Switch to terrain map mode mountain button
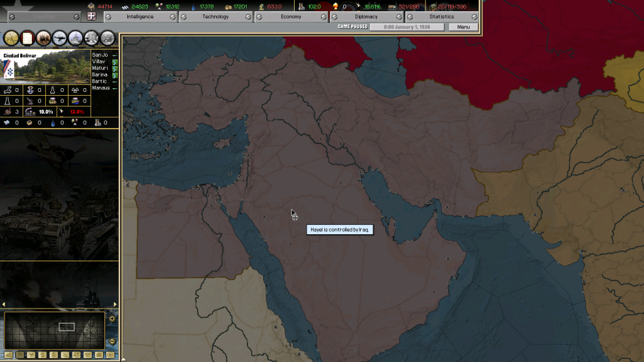Screen dimensions: 644x362 pos(8,355)
